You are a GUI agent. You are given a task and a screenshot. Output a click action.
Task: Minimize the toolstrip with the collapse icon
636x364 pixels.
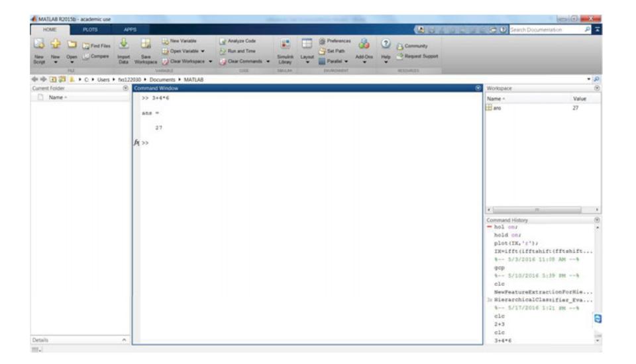598,30
